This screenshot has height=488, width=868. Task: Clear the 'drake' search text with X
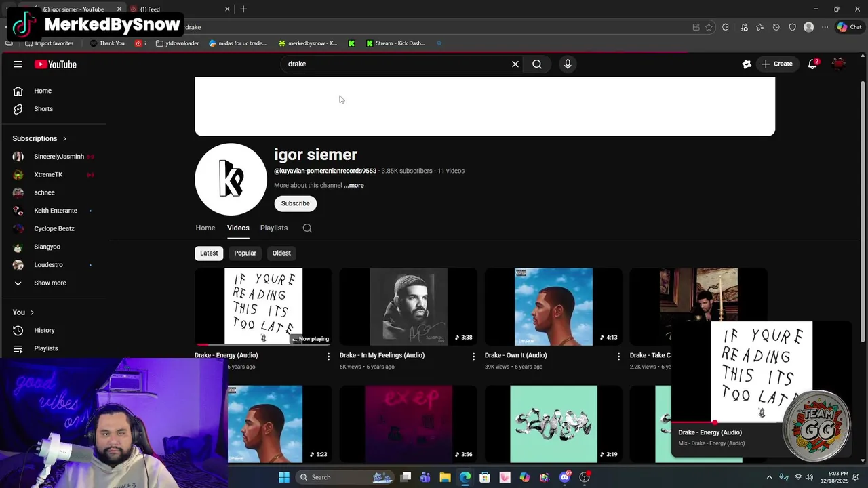click(515, 64)
